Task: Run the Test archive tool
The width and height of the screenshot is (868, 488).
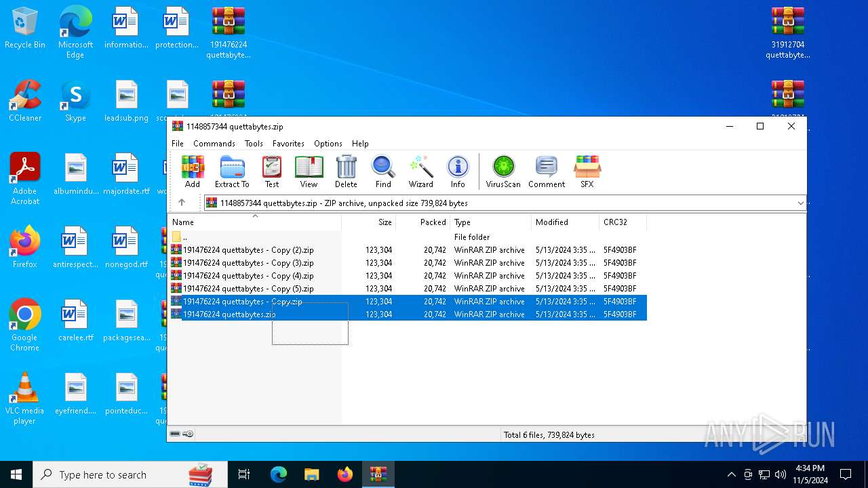Action: point(272,171)
